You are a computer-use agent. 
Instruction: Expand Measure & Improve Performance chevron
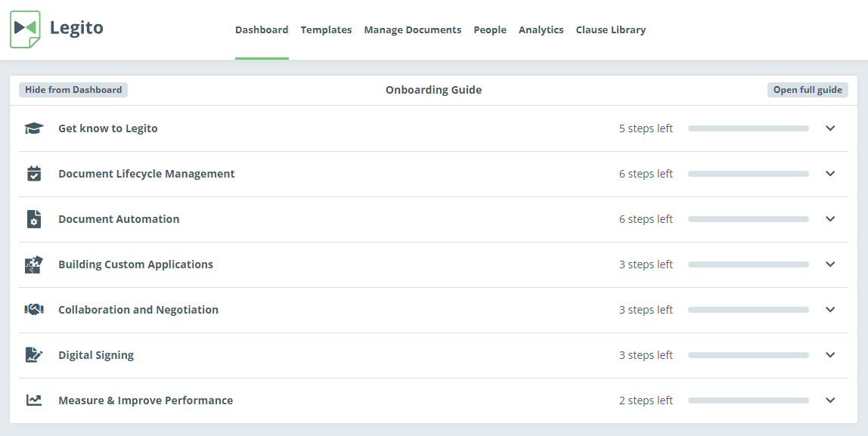click(x=829, y=400)
